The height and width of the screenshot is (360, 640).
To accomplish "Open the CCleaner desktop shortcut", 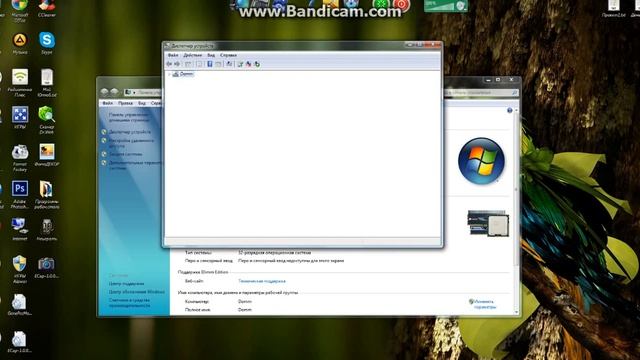I will 47,8.
